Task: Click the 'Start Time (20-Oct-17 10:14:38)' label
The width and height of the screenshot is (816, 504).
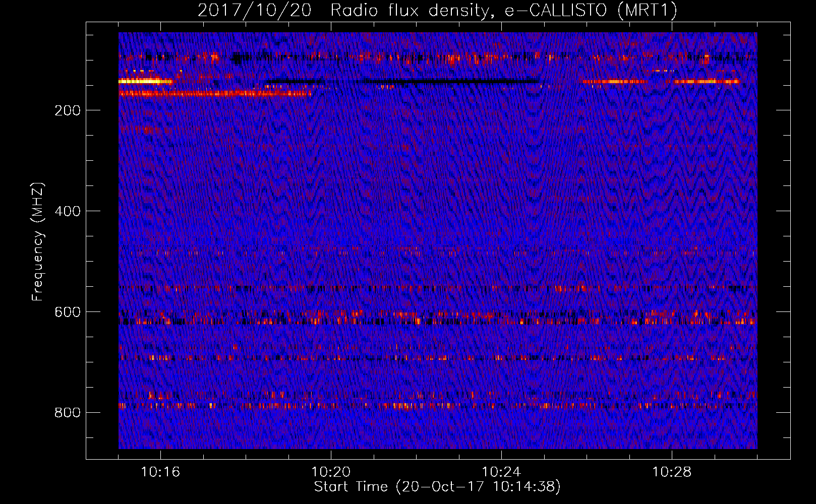Action: pyautogui.click(x=437, y=487)
